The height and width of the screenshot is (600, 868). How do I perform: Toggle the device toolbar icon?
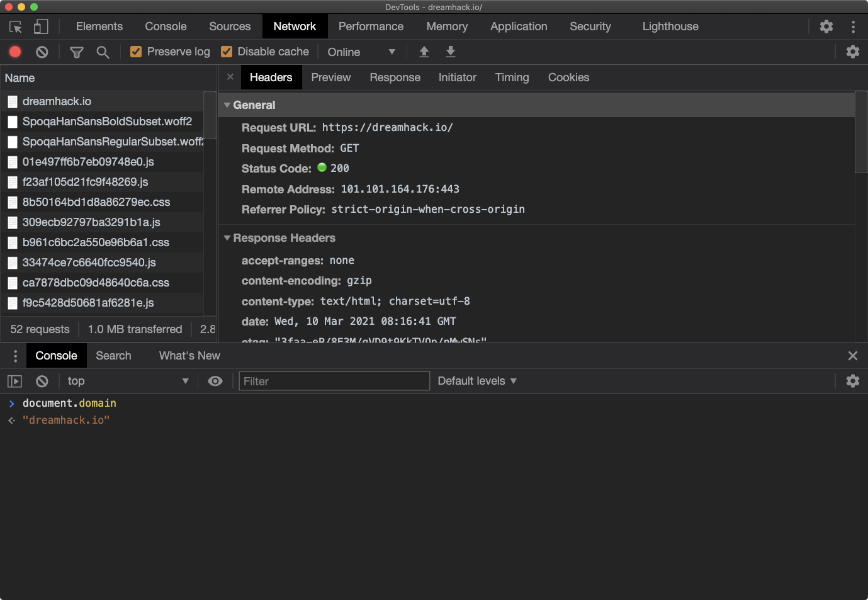pos(41,26)
